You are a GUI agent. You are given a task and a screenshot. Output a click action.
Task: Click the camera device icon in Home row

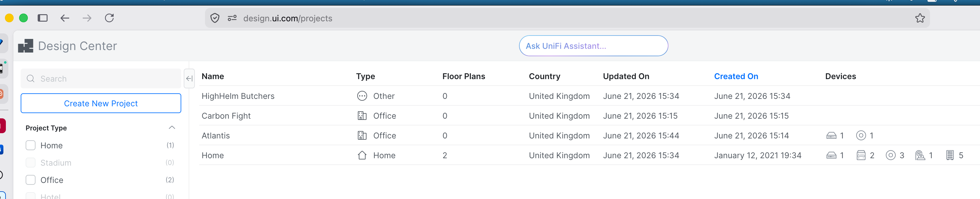click(x=920, y=155)
